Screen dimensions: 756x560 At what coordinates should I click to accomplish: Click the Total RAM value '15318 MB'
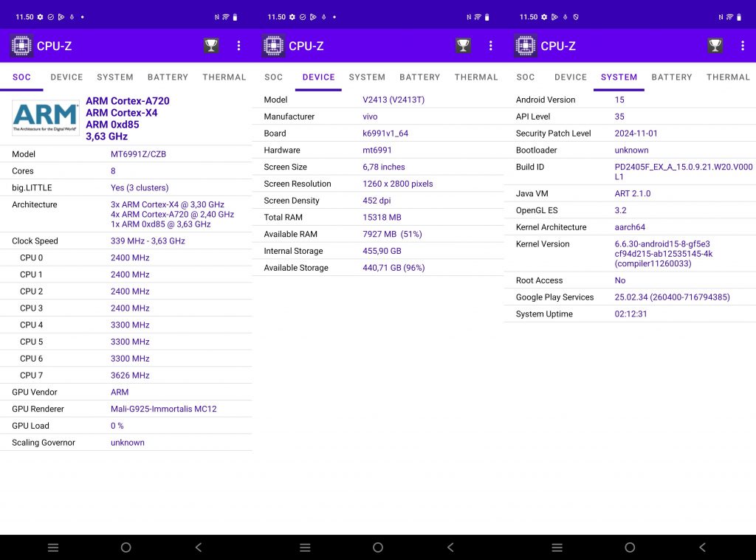click(382, 218)
